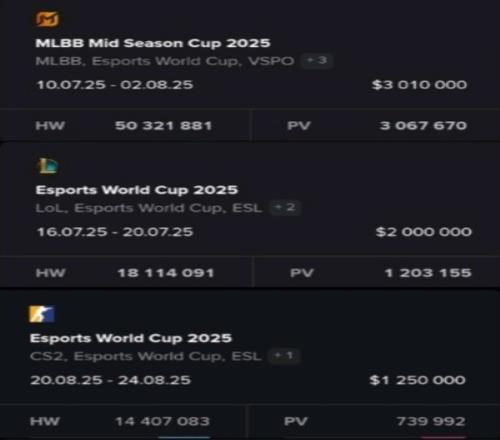Click hours watched value 18 114 091

tap(166, 273)
